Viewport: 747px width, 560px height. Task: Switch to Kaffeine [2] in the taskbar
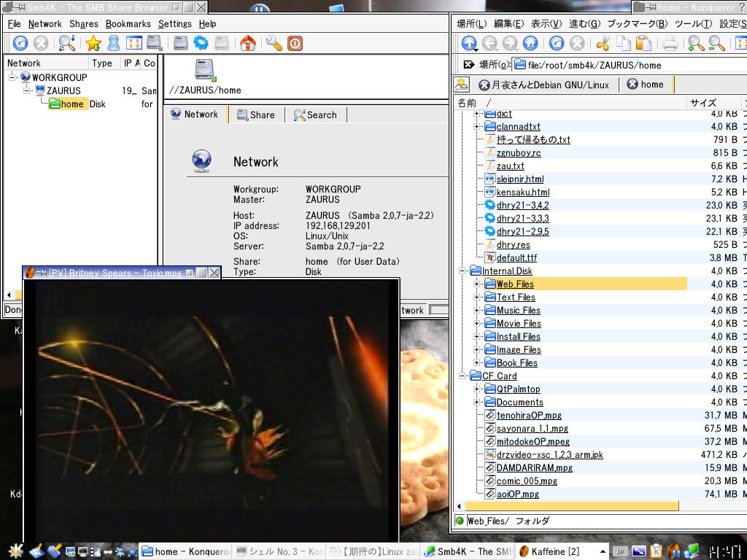[562, 551]
